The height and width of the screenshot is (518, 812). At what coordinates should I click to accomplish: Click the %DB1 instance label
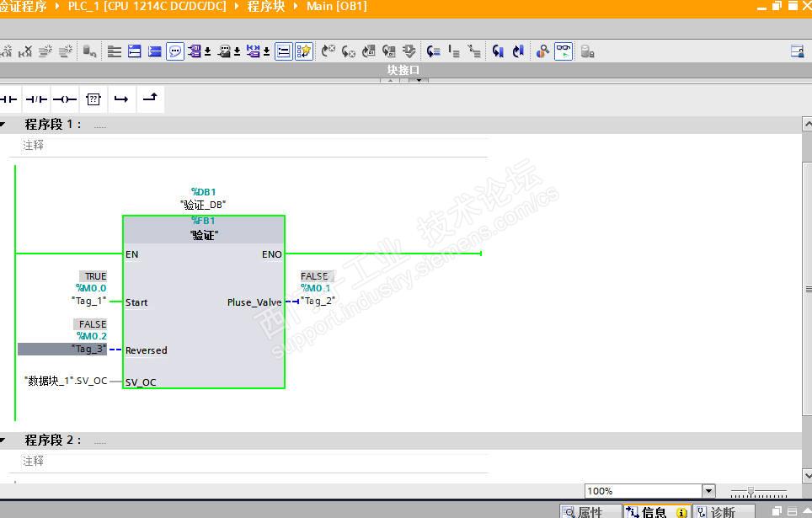204,192
